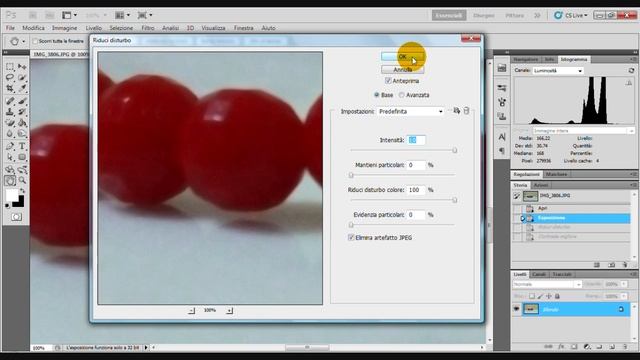Image resolution: width=640 pixels, height=360 pixels.
Task: Swap foreground and background colors
Action: point(22,191)
